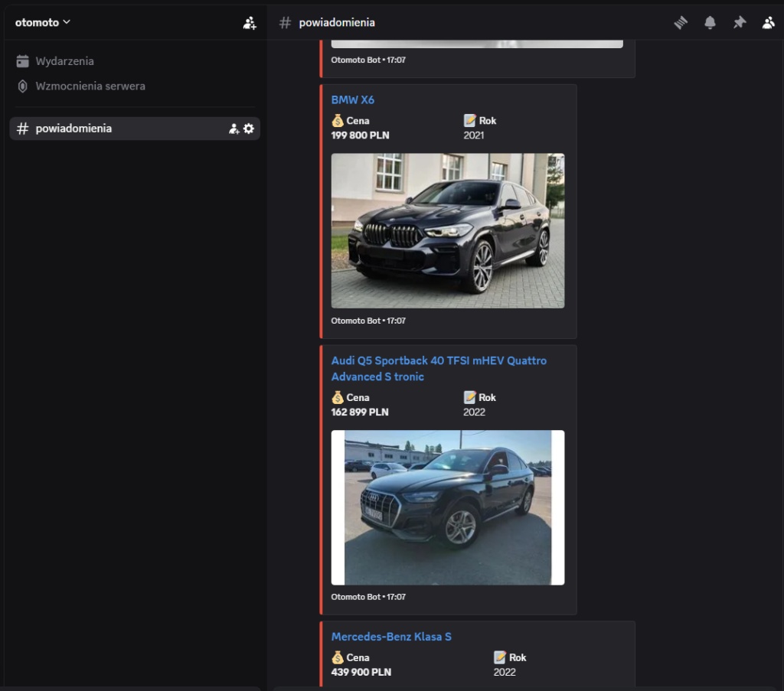Open Mercedes-Benz Klasa S listing link
The height and width of the screenshot is (691, 784).
click(x=391, y=637)
